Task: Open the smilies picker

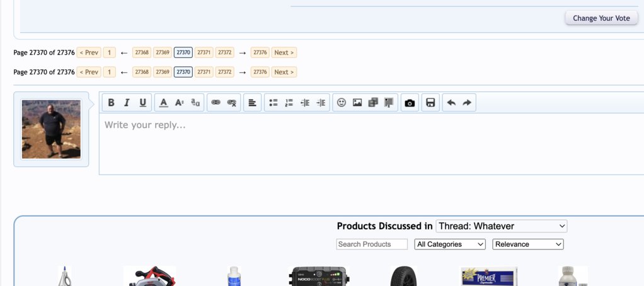Action: pos(342,103)
